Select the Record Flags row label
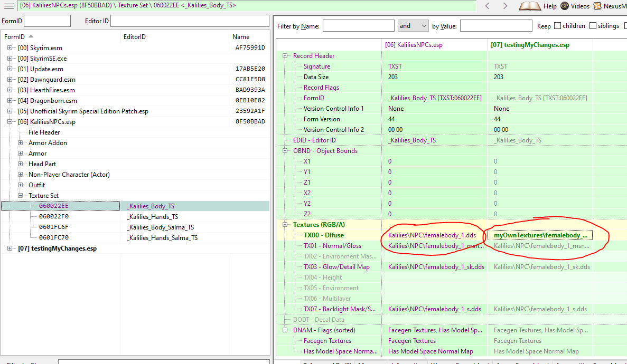 tap(321, 88)
